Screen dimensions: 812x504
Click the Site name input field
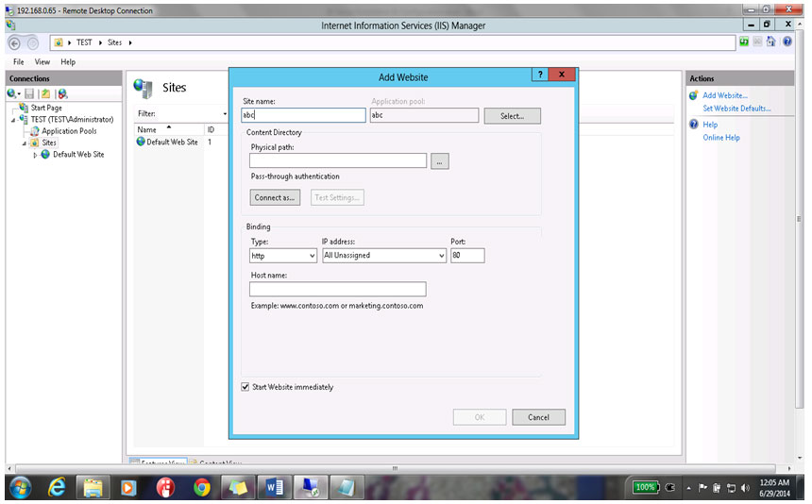click(303, 115)
